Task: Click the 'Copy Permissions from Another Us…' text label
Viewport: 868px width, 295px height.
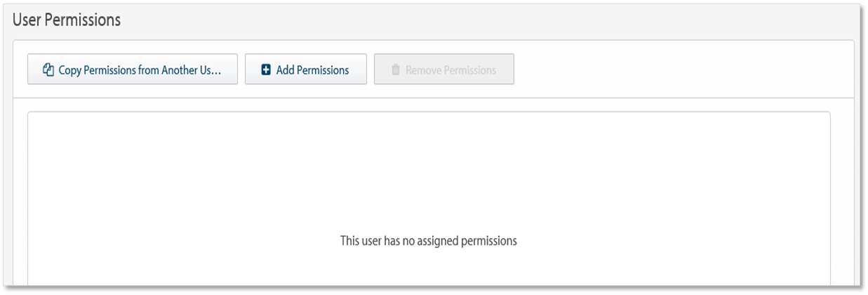Action: [x=140, y=70]
